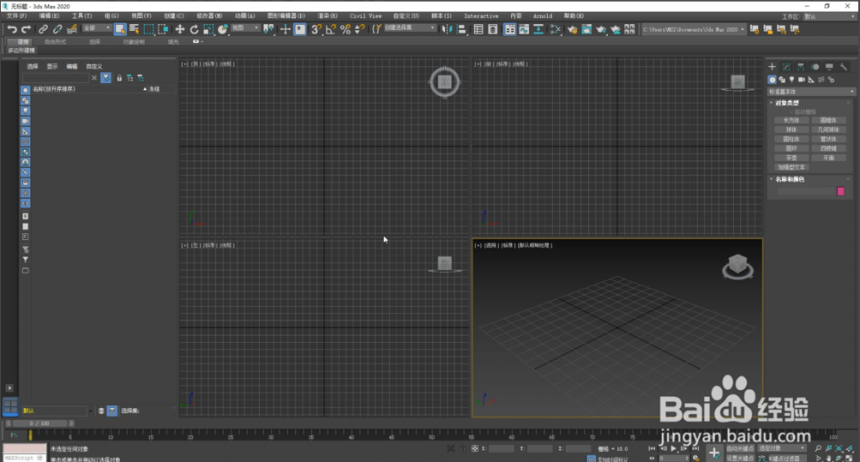Select the Lights category icon
The image size is (860, 462).
[791, 80]
